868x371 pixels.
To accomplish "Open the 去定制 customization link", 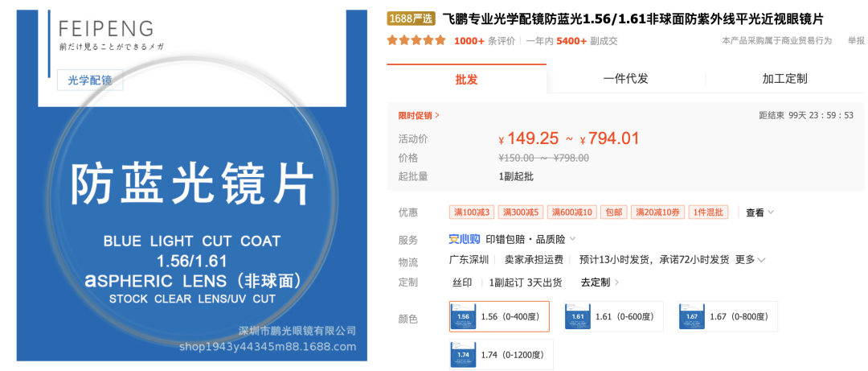I will [x=600, y=282].
